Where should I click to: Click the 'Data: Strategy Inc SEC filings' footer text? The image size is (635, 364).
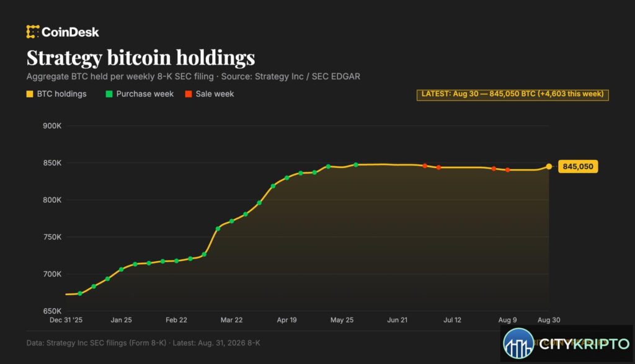pyautogui.click(x=143, y=343)
